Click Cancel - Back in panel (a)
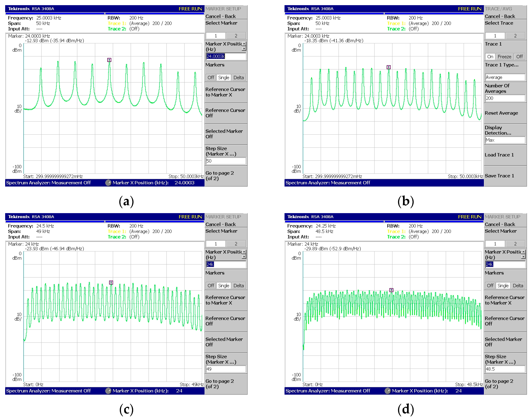Image resolution: width=532 pixels, height=419 pixels. (226, 16)
